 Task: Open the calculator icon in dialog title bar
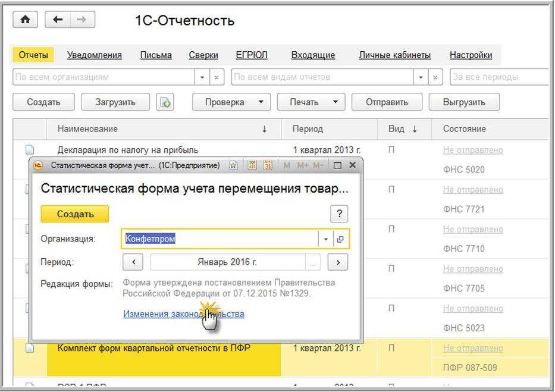point(252,165)
